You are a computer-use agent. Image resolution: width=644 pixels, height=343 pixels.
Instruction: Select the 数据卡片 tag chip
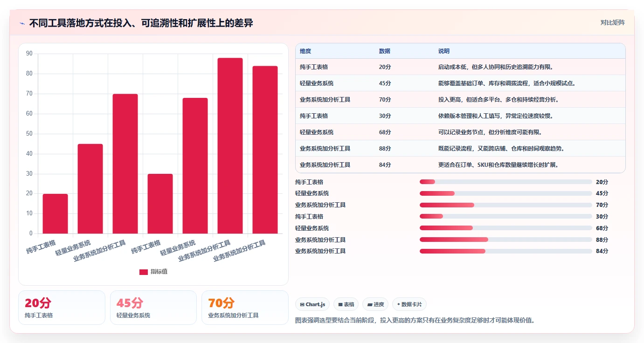[x=409, y=304]
